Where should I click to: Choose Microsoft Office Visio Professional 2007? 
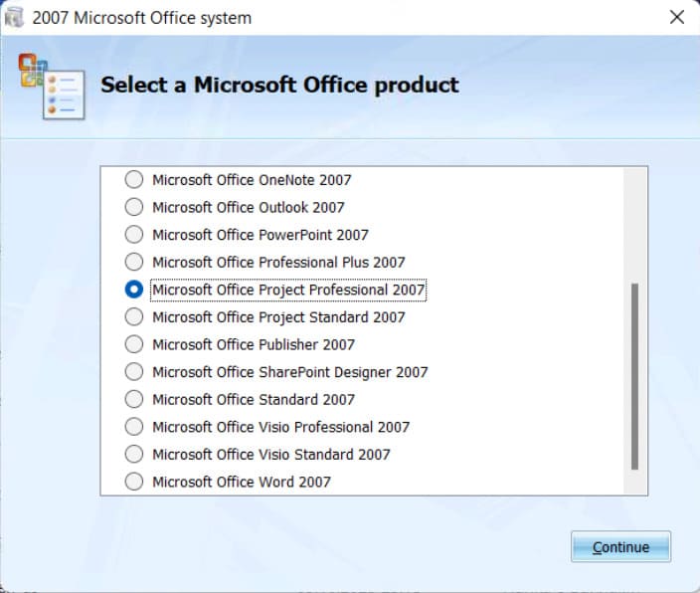coord(133,427)
